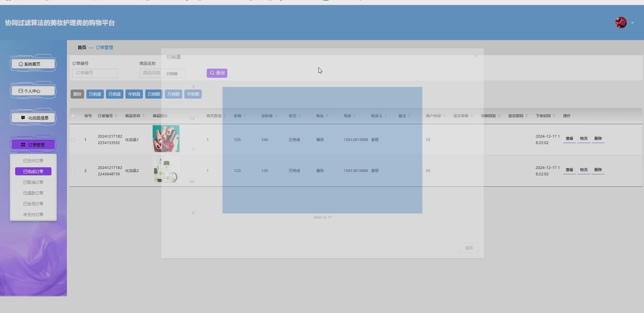644x313 pixels.
Task: Click the 月销额 statistics button
Action: 173,94
